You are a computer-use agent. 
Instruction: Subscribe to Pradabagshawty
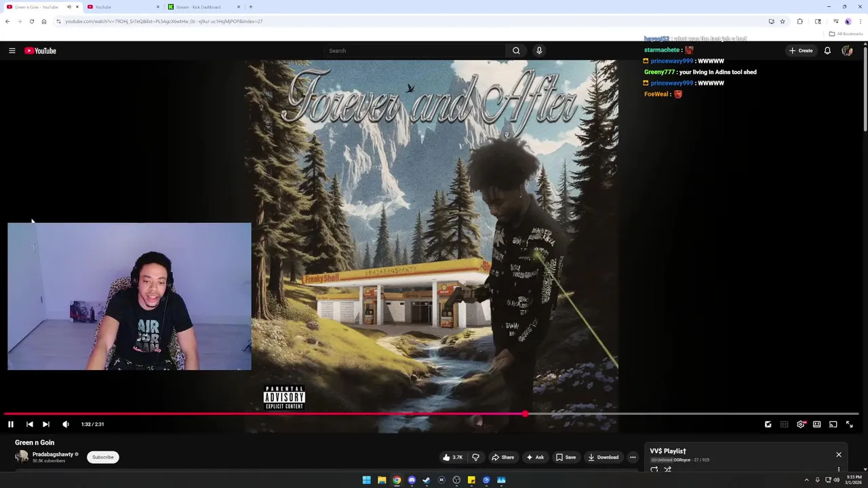[x=103, y=457]
